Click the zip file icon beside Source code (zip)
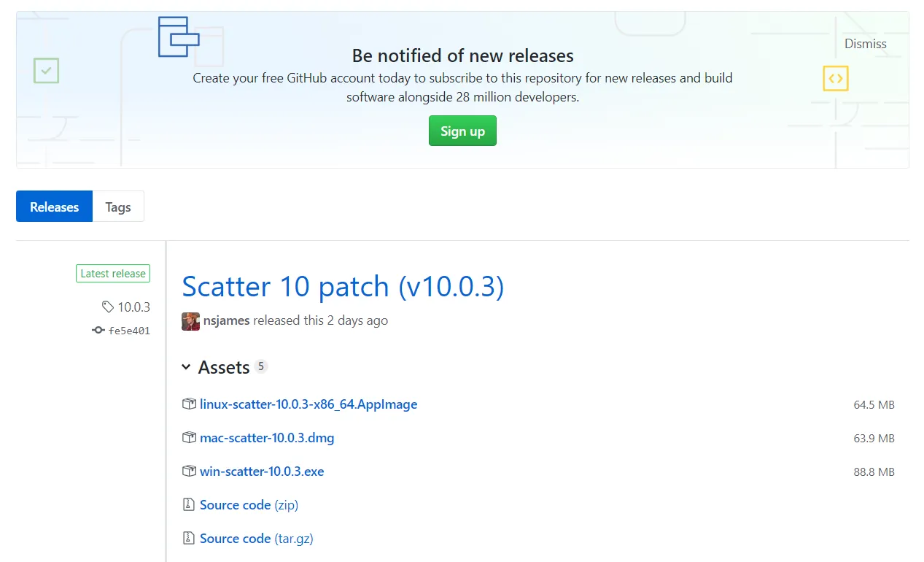 (x=189, y=505)
